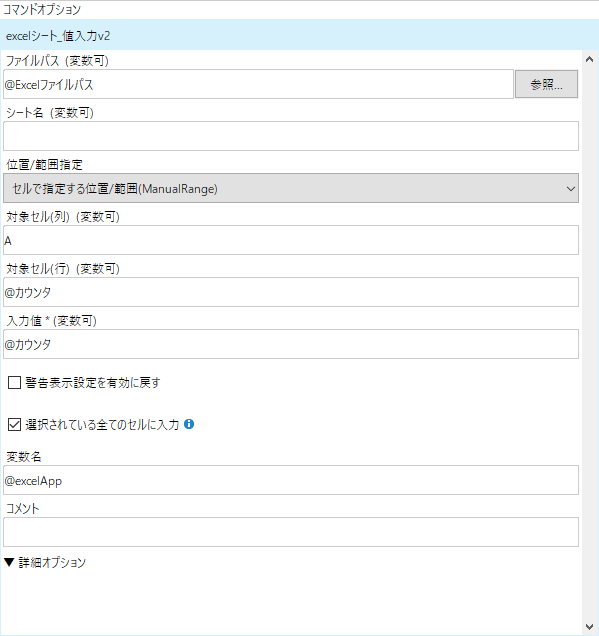Click the empty コメント field
Image resolution: width=599 pixels, height=636 pixels.
[x=291, y=532]
